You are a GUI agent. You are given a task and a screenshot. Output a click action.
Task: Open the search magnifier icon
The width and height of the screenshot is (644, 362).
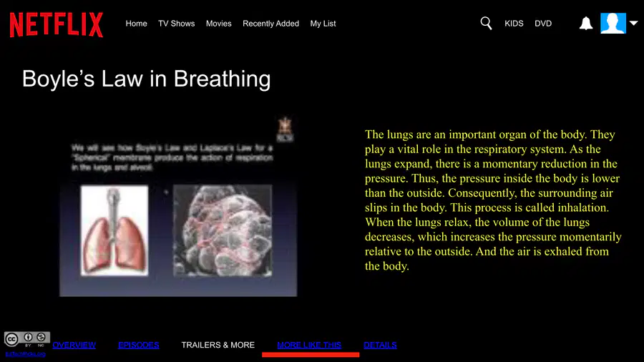(486, 24)
